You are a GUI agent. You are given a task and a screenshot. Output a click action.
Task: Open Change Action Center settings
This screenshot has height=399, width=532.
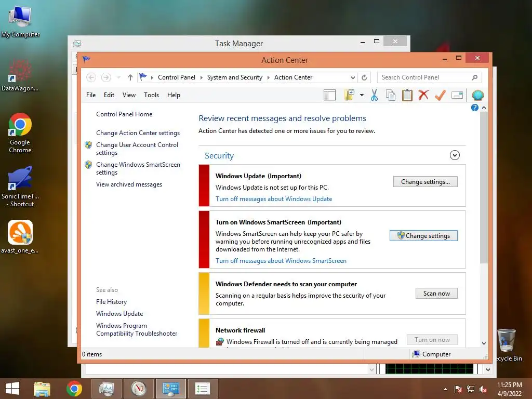[138, 132]
